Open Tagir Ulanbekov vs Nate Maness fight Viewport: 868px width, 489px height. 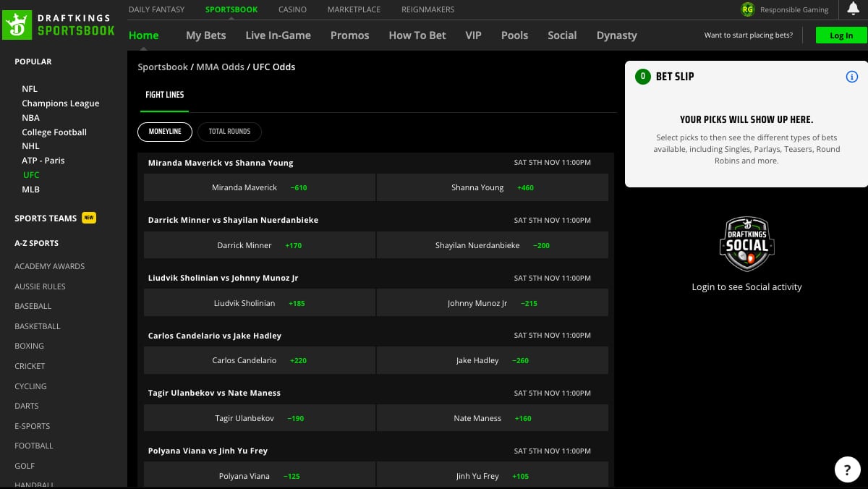click(214, 393)
